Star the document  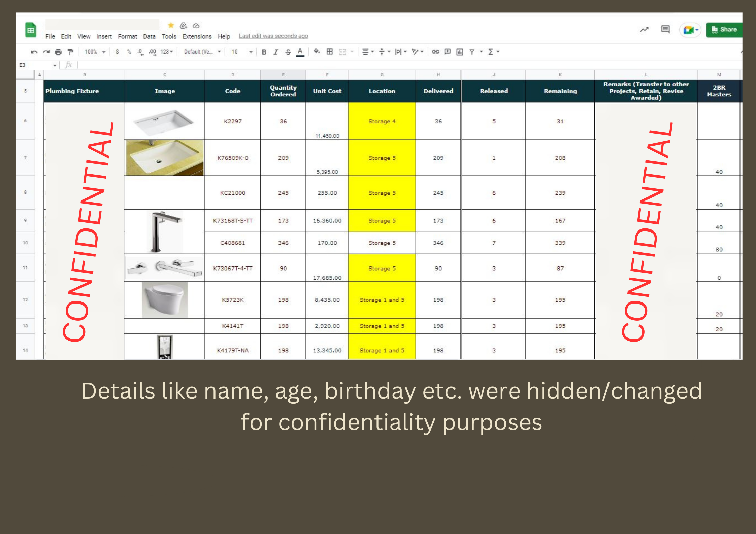(x=171, y=25)
